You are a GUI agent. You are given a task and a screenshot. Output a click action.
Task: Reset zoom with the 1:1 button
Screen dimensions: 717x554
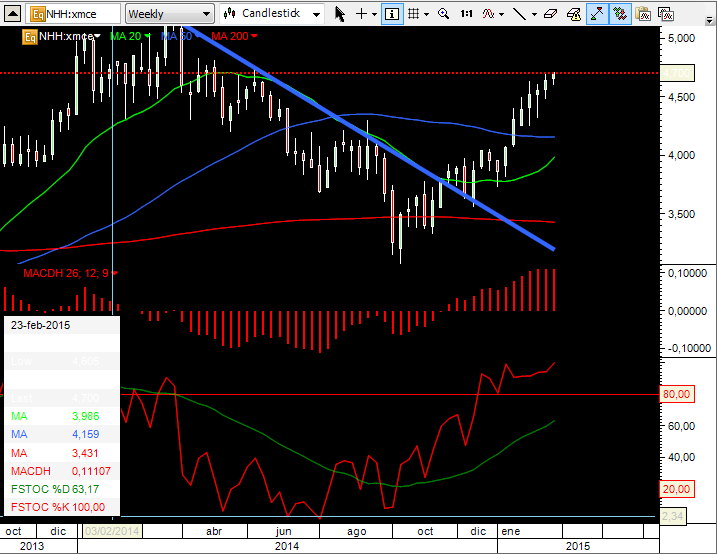coord(466,14)
